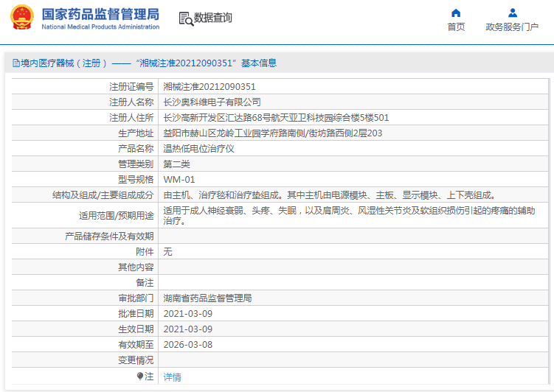Click 首页 text link

[x=456, y=27]
